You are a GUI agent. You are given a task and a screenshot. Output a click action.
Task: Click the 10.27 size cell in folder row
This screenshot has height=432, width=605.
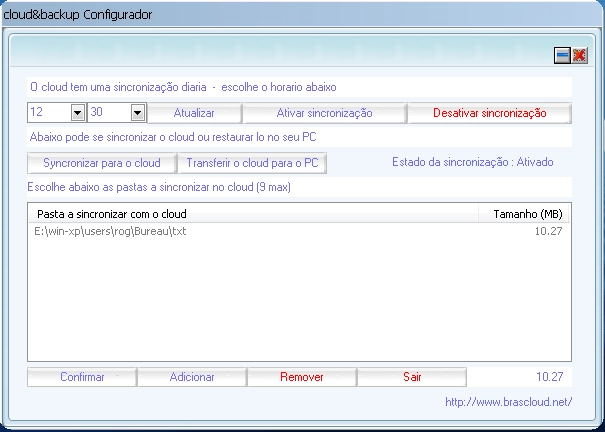548,231
